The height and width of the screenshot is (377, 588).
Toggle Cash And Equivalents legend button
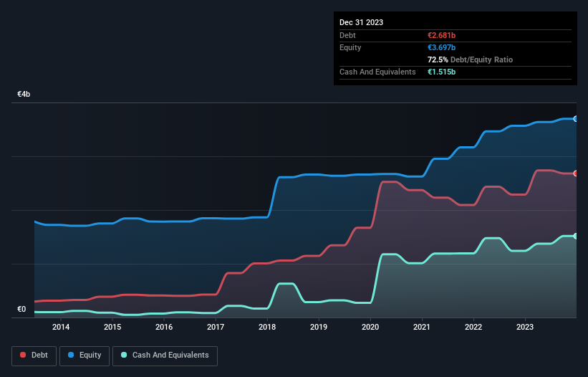tap(165, 355)
